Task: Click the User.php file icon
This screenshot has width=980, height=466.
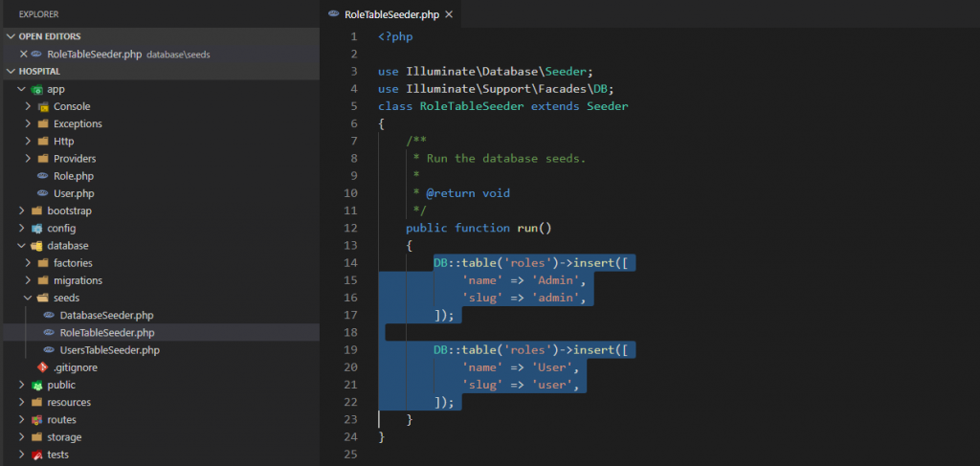Action: click(x=43, y=194)
